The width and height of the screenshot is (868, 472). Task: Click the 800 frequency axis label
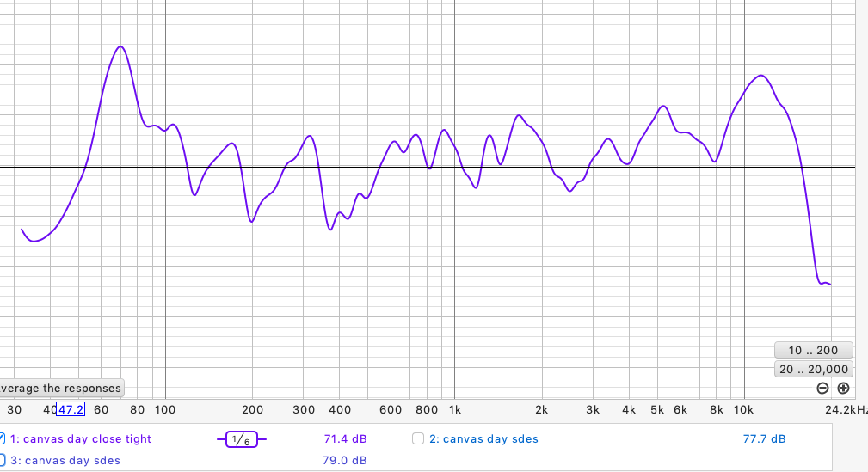(427, 409)
